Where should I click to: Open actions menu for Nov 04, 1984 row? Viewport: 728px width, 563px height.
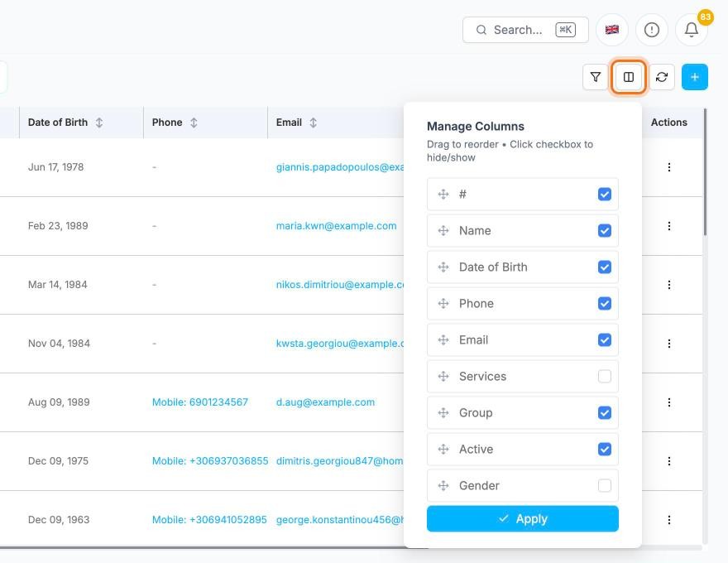click(669, 344)
